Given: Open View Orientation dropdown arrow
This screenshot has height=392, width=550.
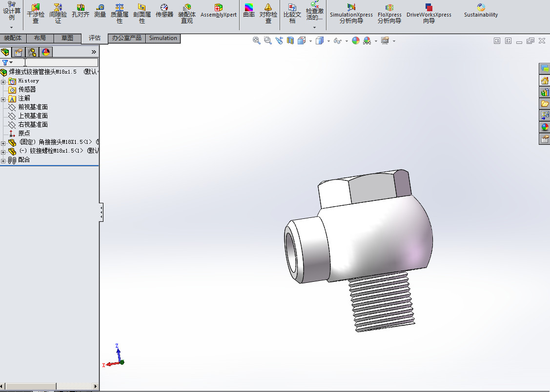Looking at the screenshot, I should pyautogui.click(x=310, y=41).
